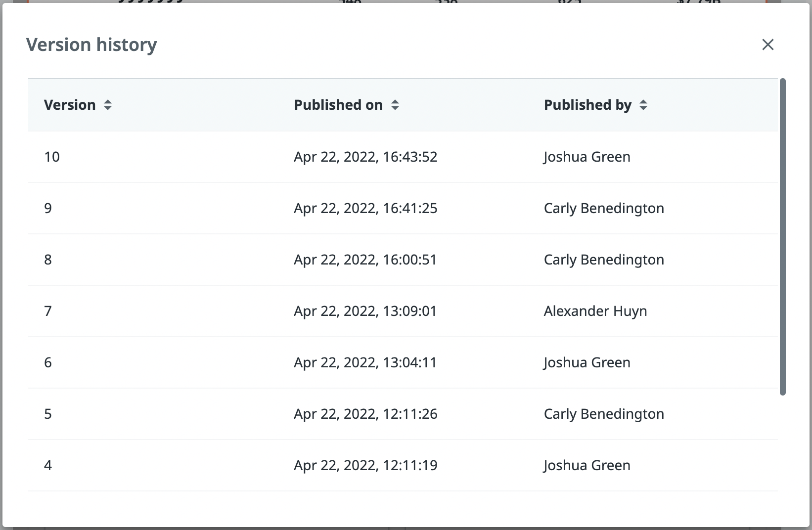This screenshot has height=530, width=812.
Task: Sort by Published by arrows icon
Action: click(643, 105)
